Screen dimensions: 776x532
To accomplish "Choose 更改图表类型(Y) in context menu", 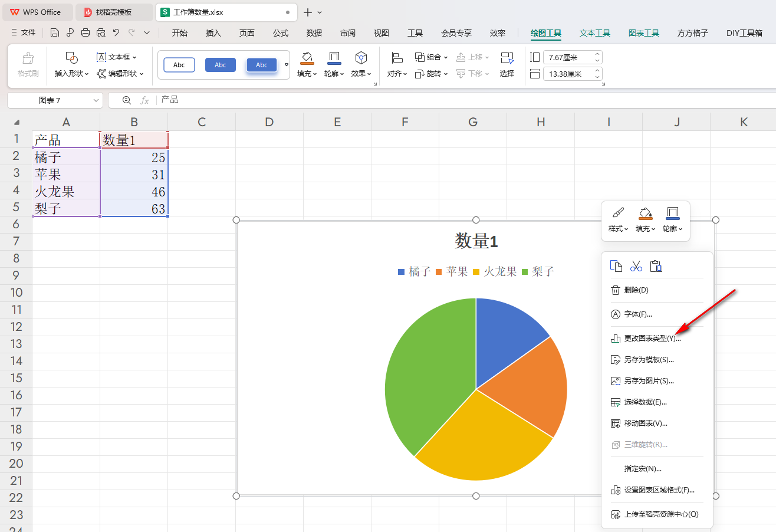I will click(657, 339).
